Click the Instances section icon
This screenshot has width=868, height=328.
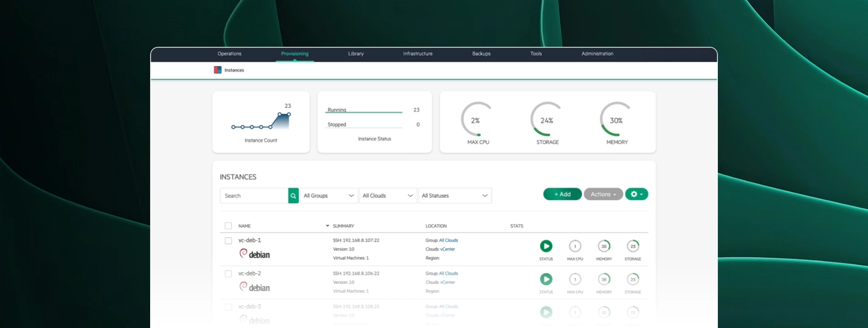click(217, 70)
